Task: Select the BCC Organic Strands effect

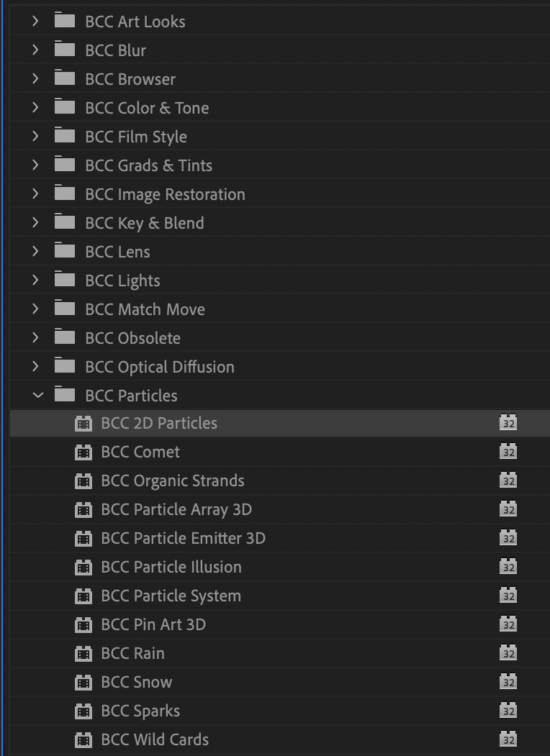Action: tap(172, 481)
